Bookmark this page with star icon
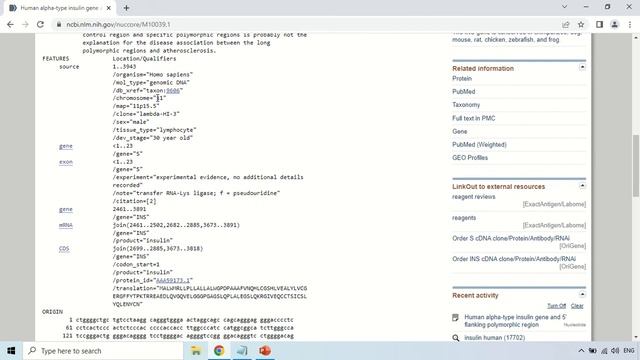The height and width of the screenshot is (360, 640). 581,24
